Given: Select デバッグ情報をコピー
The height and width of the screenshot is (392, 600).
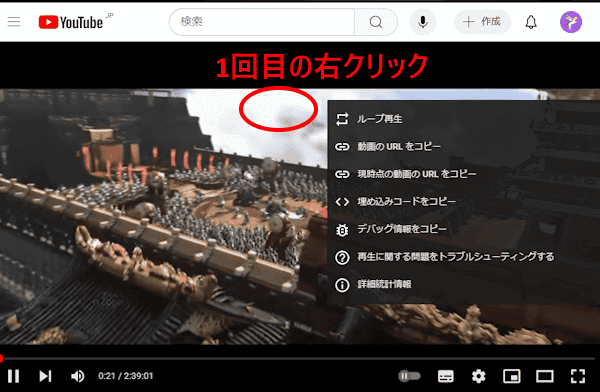Looking at the screenshot, I should point(463,229).
